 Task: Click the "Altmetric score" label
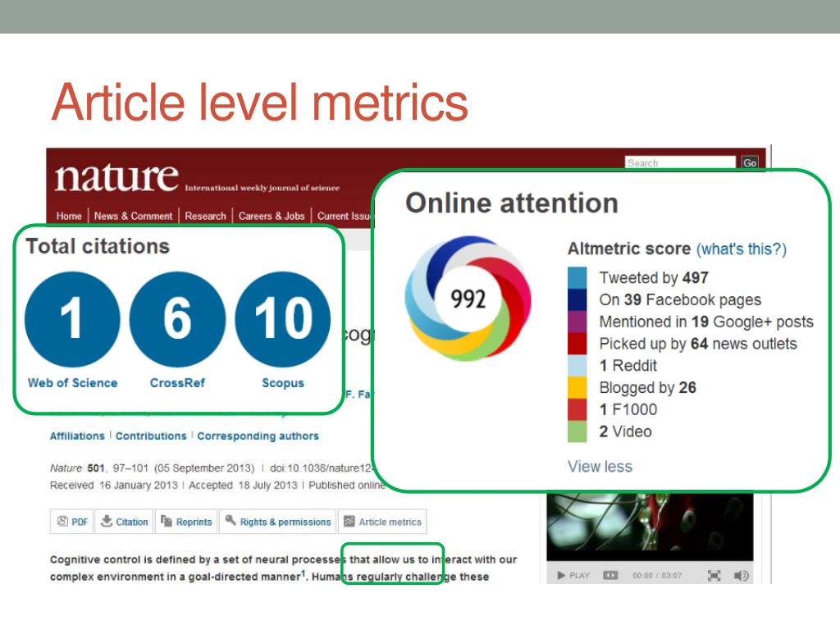629,249
